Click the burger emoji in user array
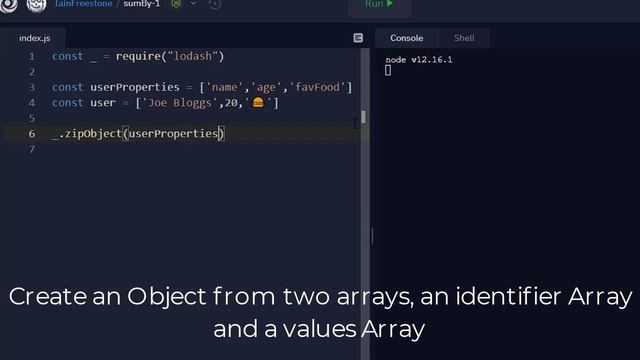The image size is (640, 360). [258, 102]
